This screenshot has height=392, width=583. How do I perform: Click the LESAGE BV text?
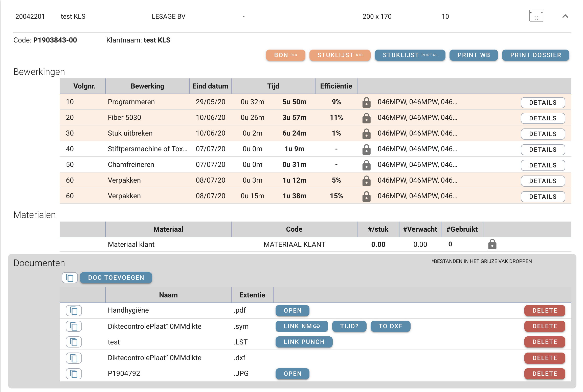pos(169,16)
